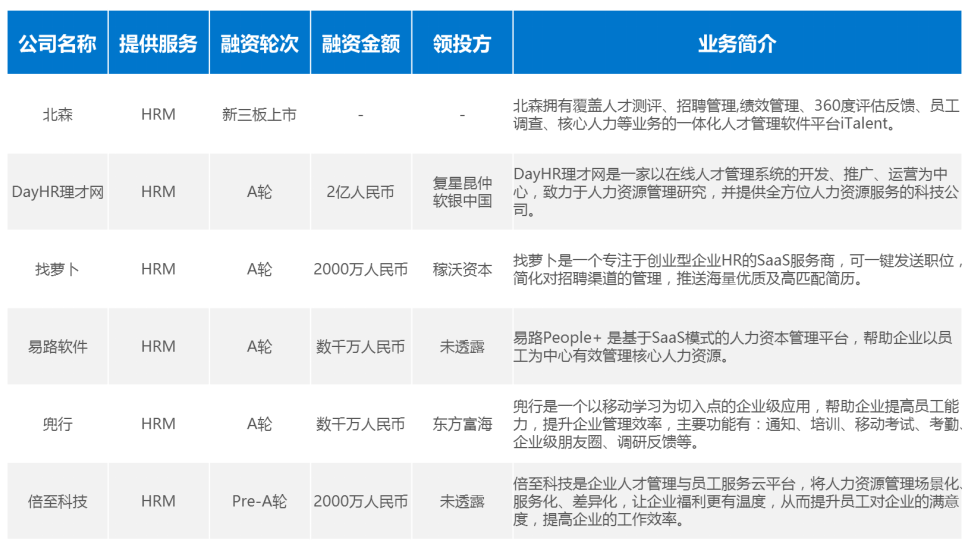Select the 复星昆仲 软银中国 investor cell
The image size is (971, 550).
pos(462,192)
